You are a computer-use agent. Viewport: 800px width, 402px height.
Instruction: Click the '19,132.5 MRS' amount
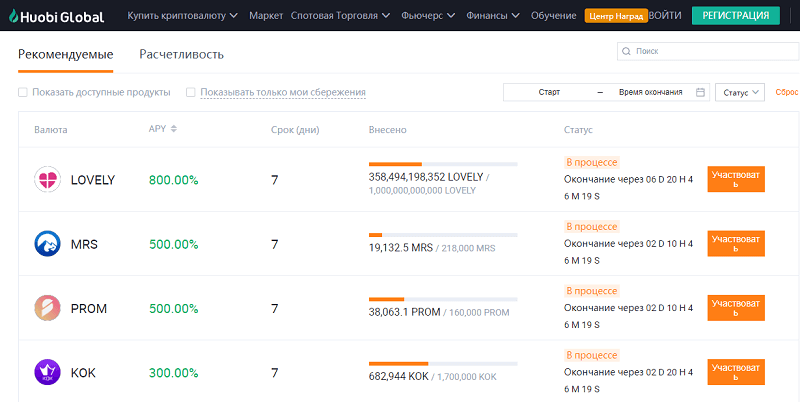click(x=401, y=248)
